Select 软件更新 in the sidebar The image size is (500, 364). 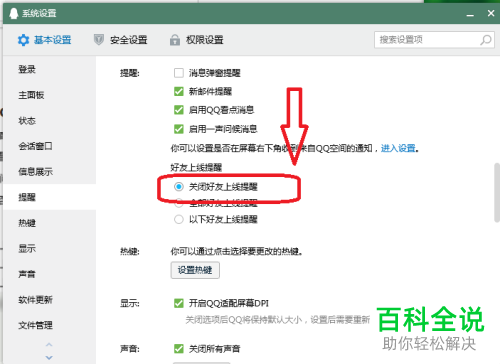(x=49, y=300)
